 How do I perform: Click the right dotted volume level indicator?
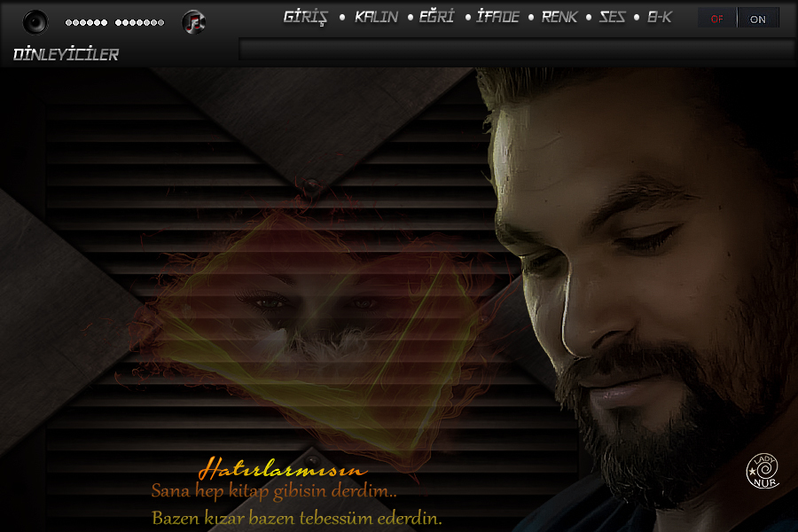click(140, 22)
